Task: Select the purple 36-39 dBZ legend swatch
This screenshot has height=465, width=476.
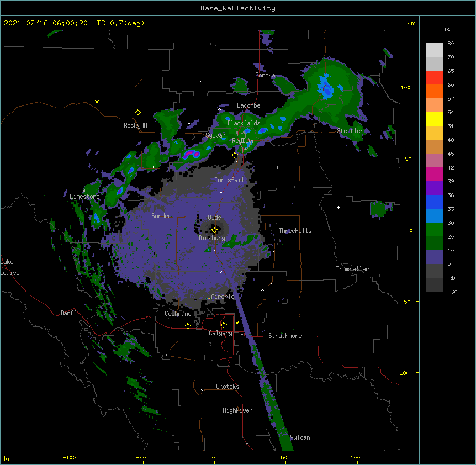Action: coord(434,188)
